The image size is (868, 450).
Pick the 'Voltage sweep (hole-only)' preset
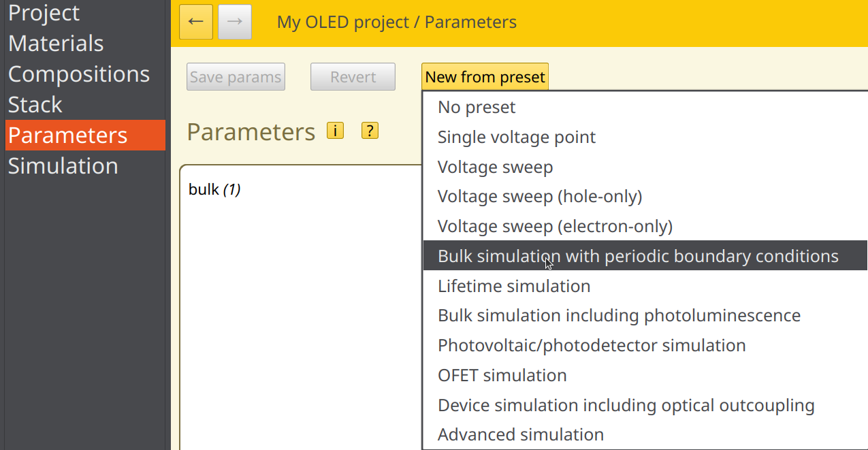click(539, 197)
